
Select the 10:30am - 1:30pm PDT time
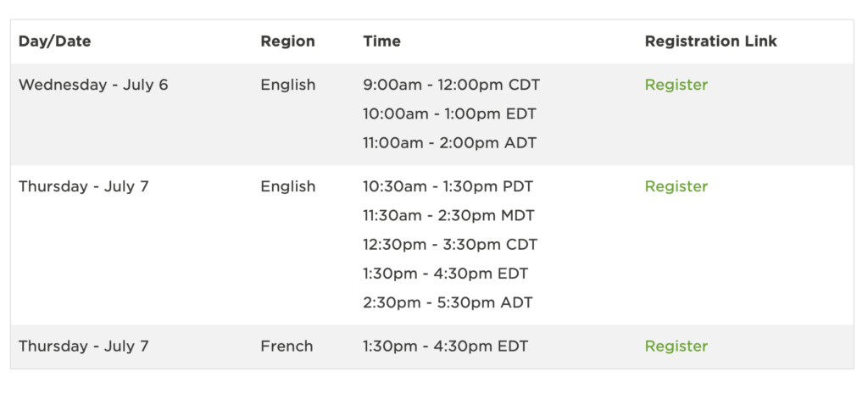448,186
